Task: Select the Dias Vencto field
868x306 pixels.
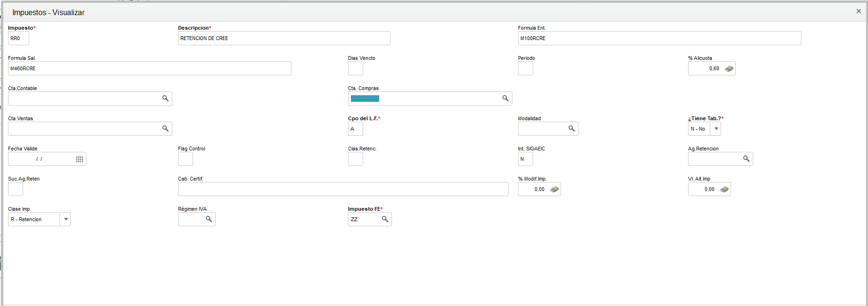Action: (x=355, y=68)
